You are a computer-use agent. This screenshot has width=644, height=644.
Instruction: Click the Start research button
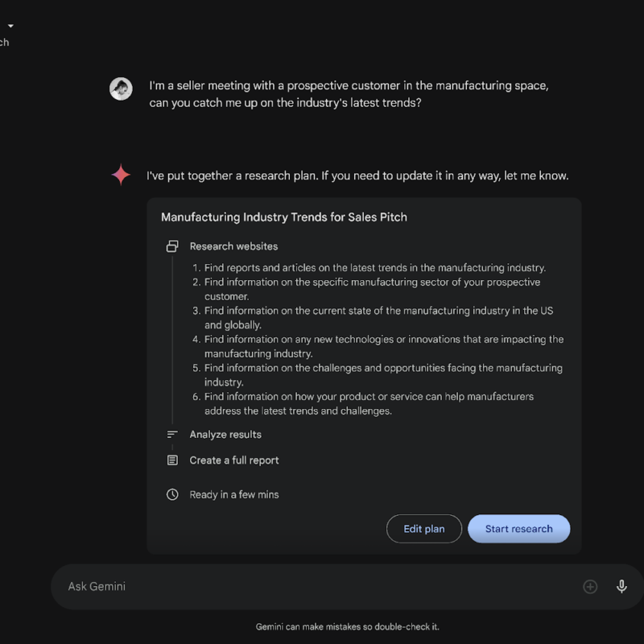(518, 529)
